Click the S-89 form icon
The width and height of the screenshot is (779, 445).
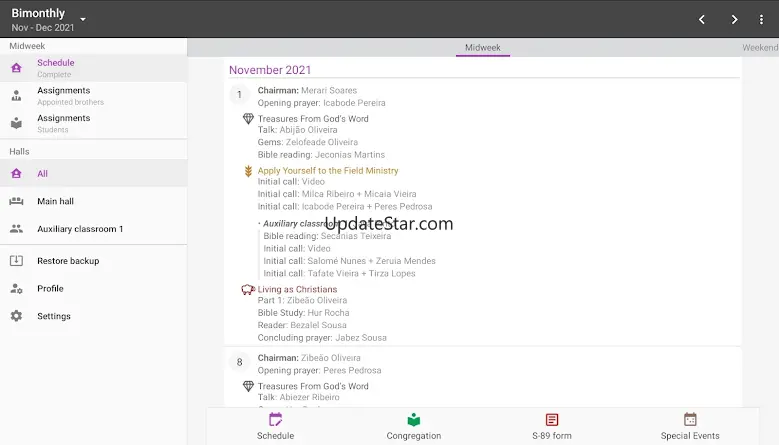pos(551,420)
